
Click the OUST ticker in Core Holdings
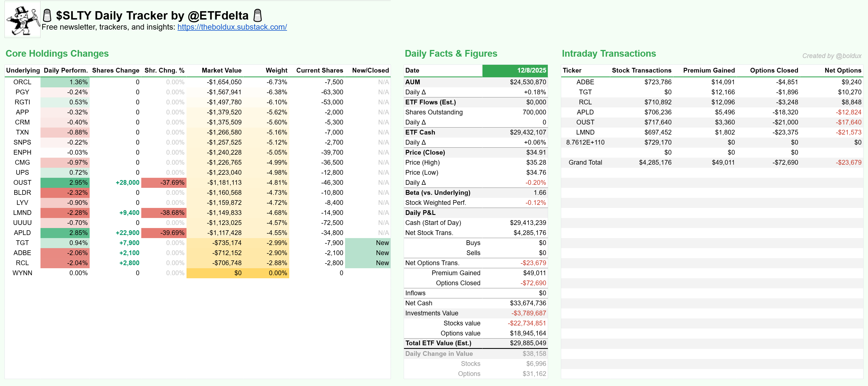pyautogui.click(x=22, y=183)
